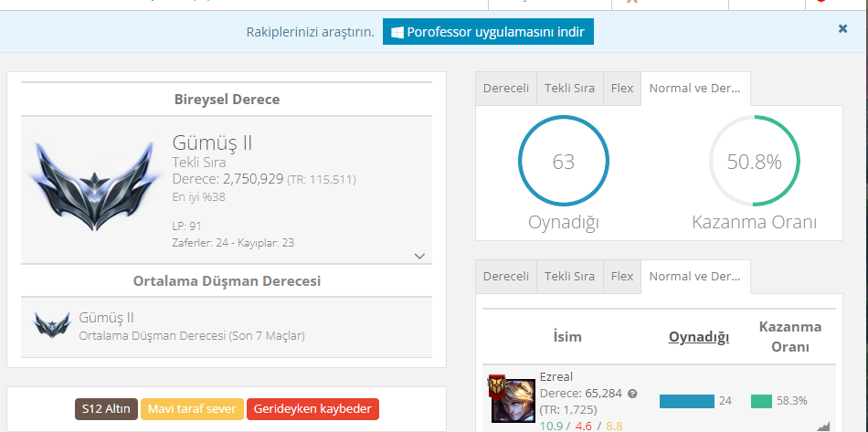Click Ortalama Düşman Derecesi (Son 7 Maçlar) text
The width and height of the screenshot is (868, 432).
coord(192,336)
